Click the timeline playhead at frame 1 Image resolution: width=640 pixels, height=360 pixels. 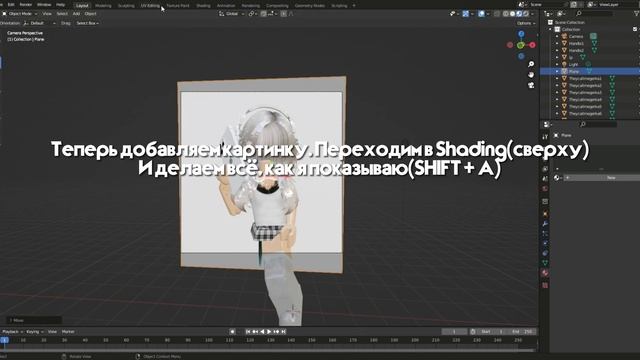coord(4,340)
